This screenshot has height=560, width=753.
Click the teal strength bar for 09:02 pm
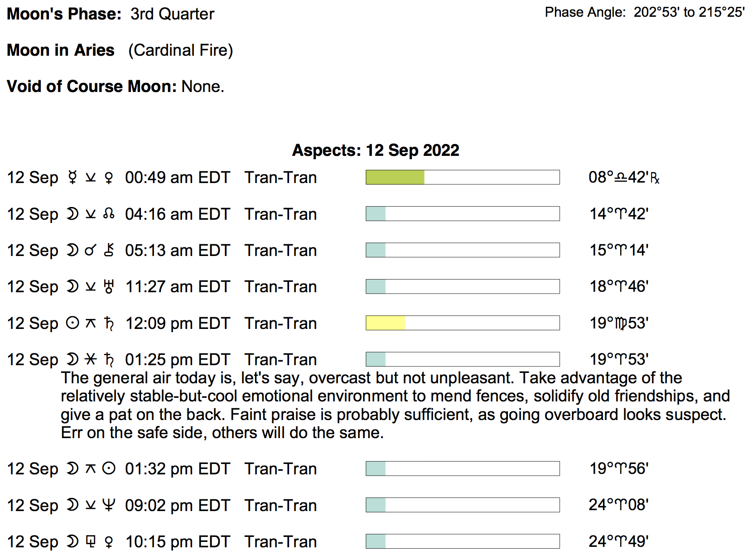(x=376, y=505)
